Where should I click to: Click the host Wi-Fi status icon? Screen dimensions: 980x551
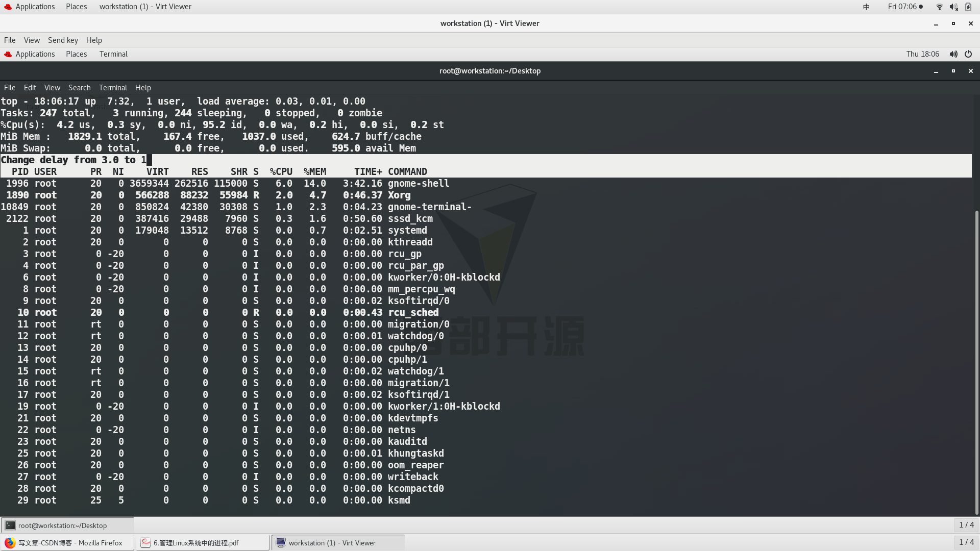click(x=939, y=7)
